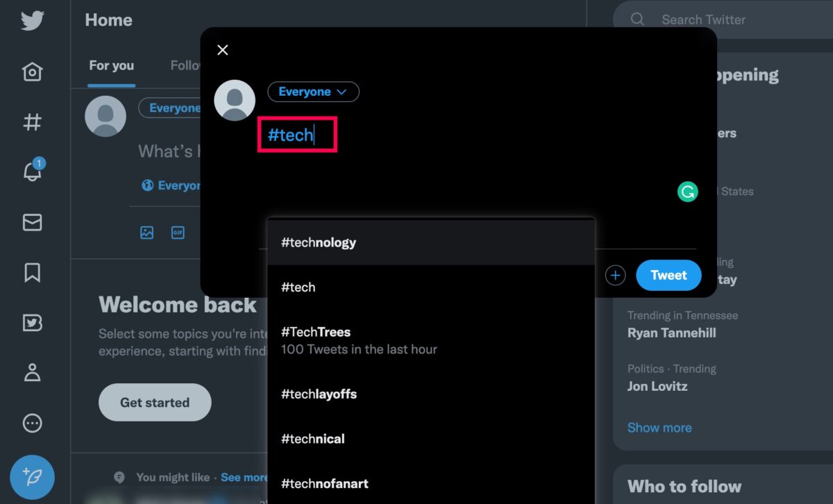The height and width of the screenshot is (504, 833).
Task: Click the blue Tweet button
Action: [x=668, y=276]
